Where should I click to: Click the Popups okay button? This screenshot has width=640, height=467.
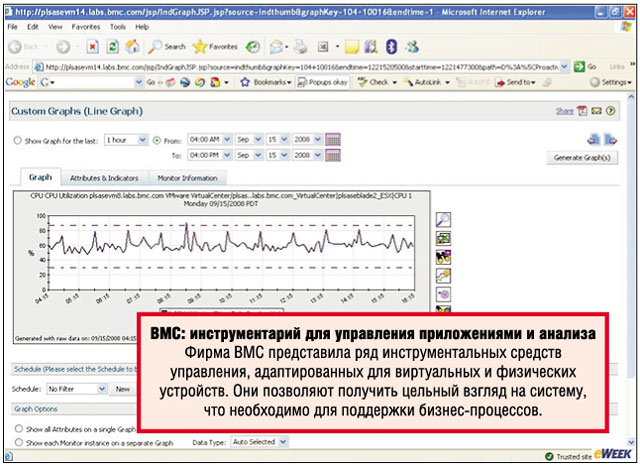coord(323,82)
